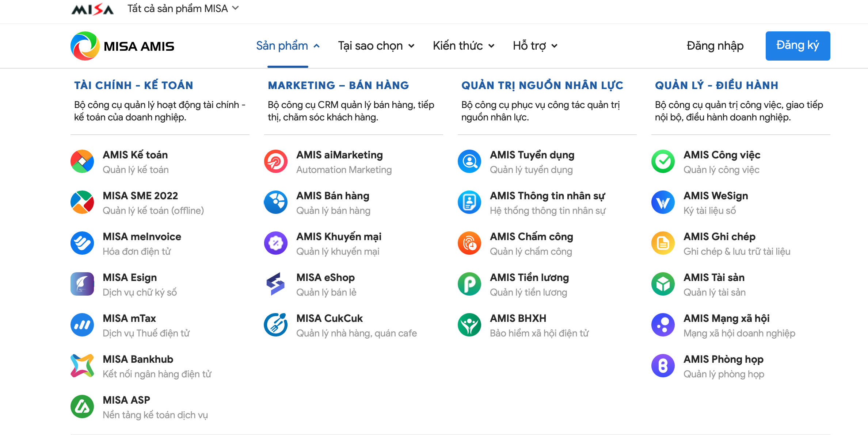Select the AMIS Kế toán menu entry text

tap(135, 155)
